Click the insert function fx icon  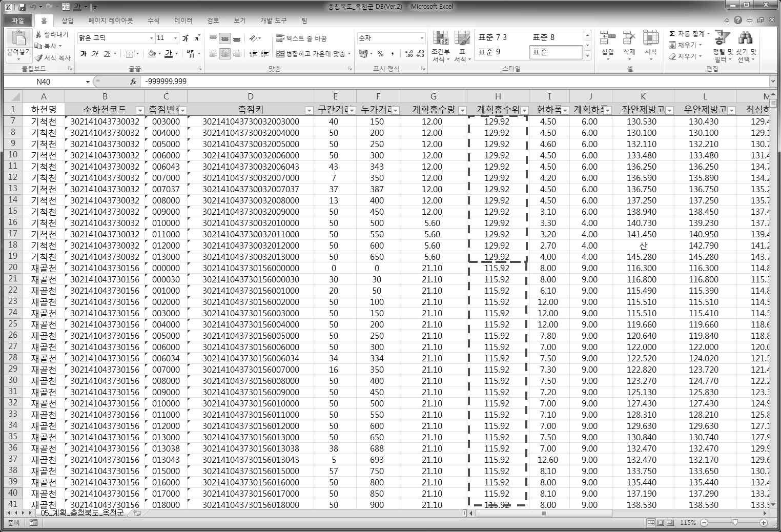(x=133, y=81)
